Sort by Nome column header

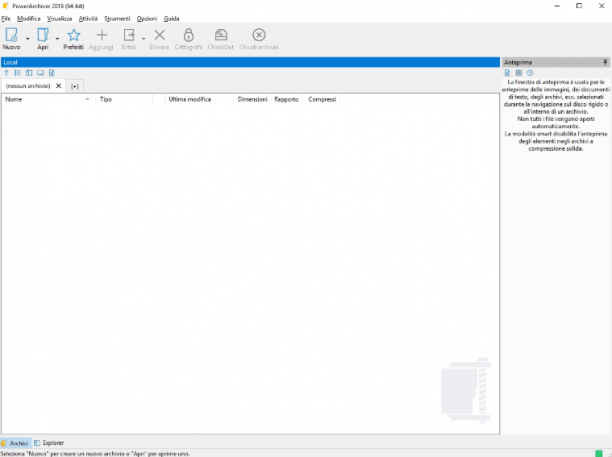pos(48,100)
